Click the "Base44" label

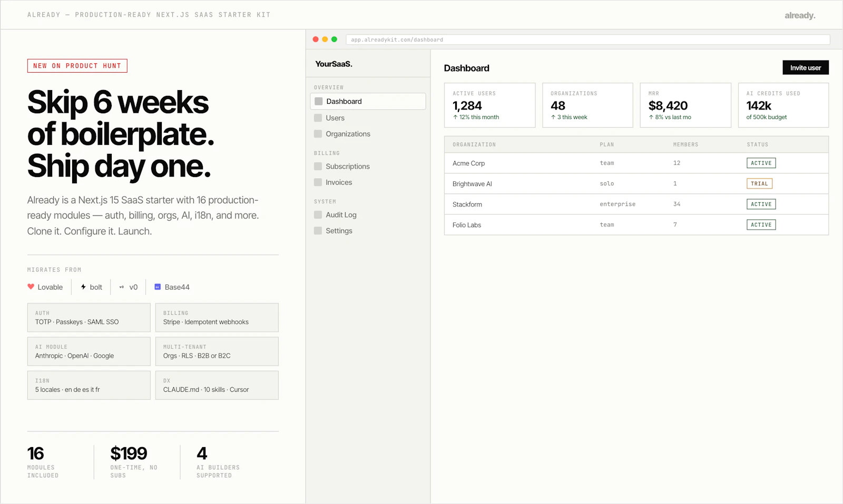(177, 287)
